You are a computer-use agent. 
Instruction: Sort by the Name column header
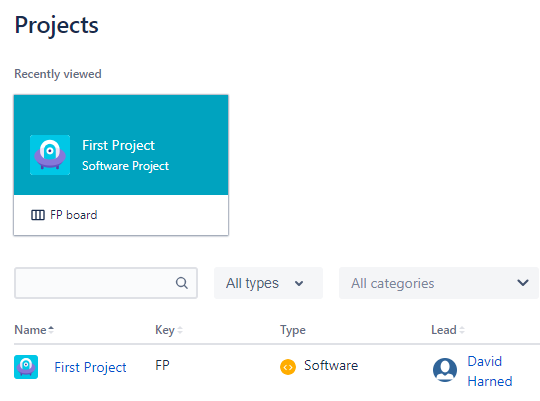(30, 330)
